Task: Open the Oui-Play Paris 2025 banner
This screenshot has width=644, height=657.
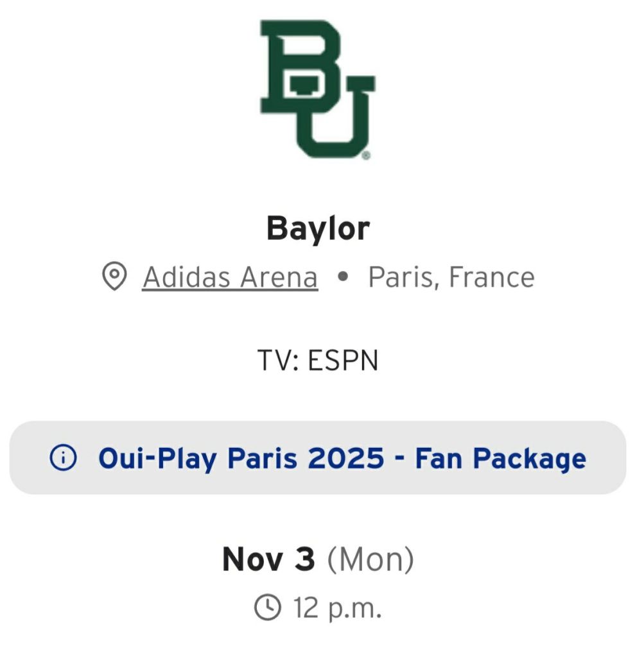Action: (x=318, y=458)
